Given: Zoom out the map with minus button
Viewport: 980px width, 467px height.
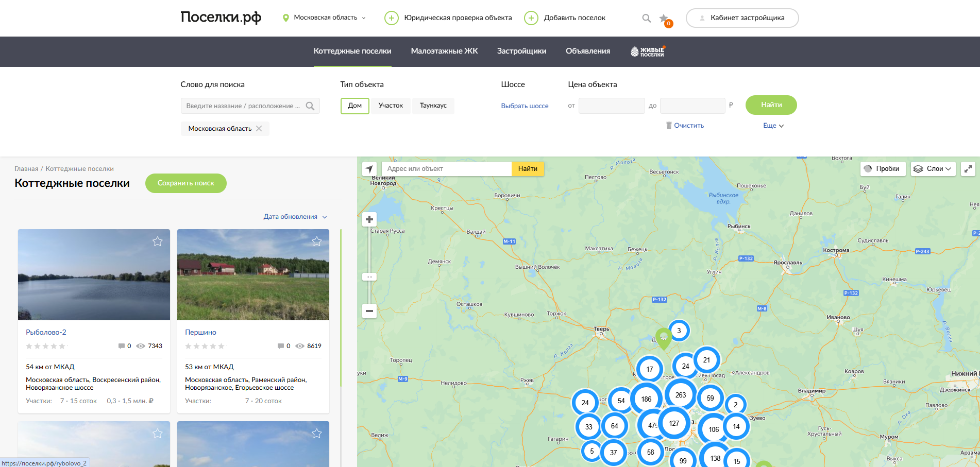Looking at the screenshot, I should coord(369,311).
